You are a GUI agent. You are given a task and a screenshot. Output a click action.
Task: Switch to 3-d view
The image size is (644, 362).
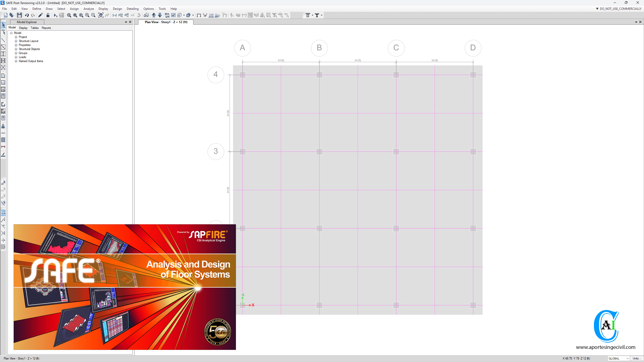point(114,15)
